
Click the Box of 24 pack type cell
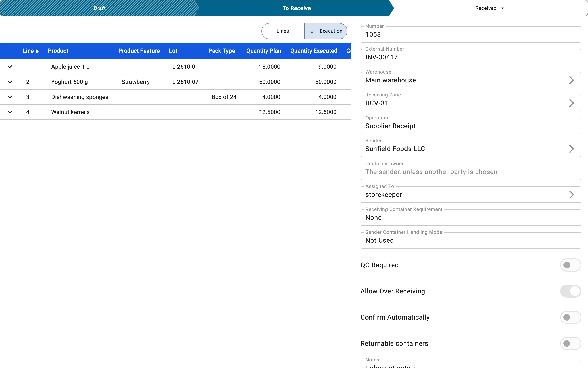224,97
